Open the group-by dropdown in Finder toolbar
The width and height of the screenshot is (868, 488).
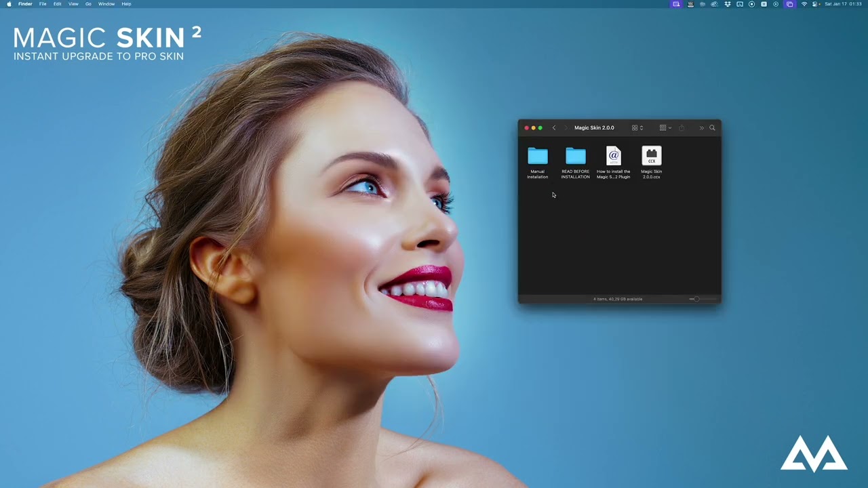pos(665,128)
